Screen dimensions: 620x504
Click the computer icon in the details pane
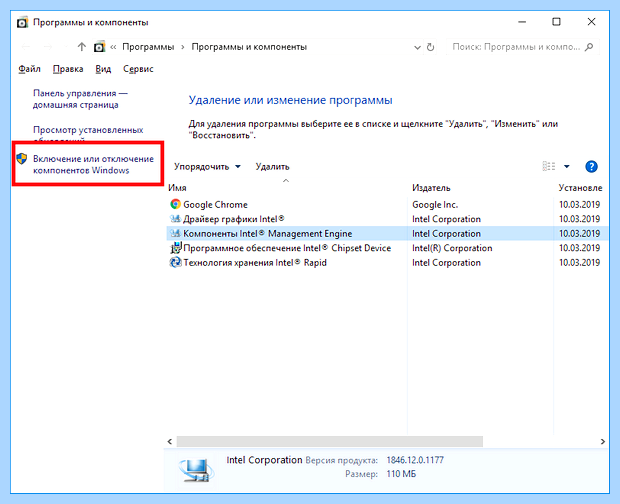pyautogui.click(x=196, y=470)
